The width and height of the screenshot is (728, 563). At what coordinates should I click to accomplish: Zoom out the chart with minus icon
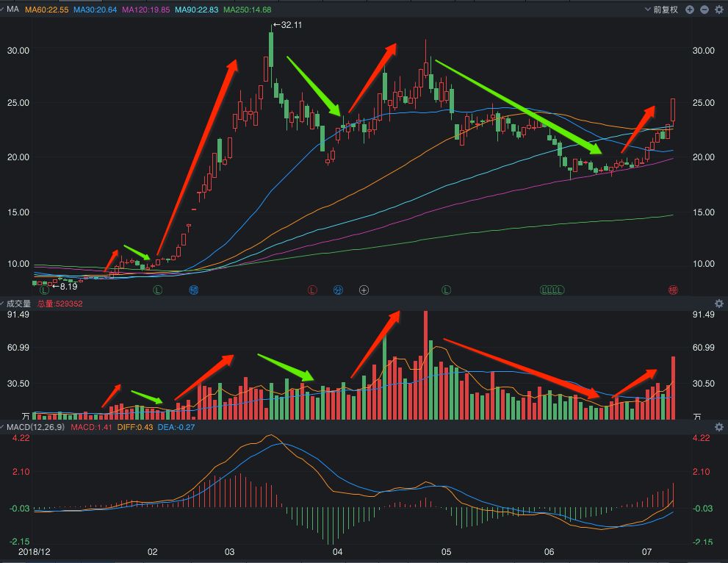704,10
